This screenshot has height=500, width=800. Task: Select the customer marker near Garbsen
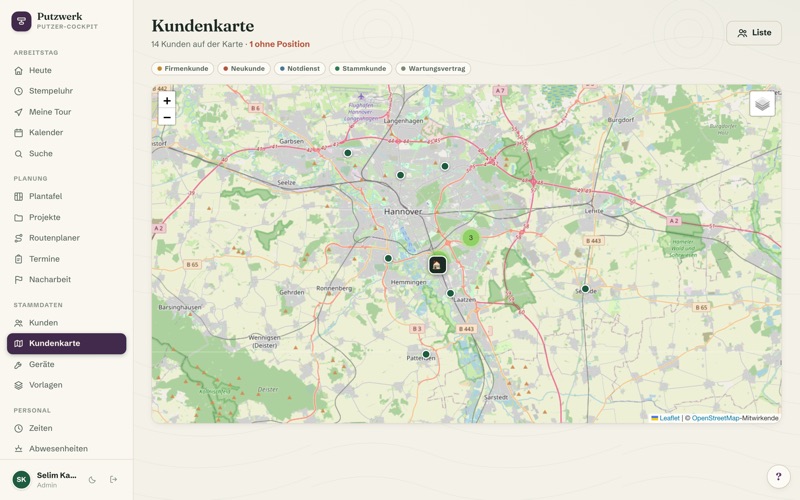(x=347, y=153)
